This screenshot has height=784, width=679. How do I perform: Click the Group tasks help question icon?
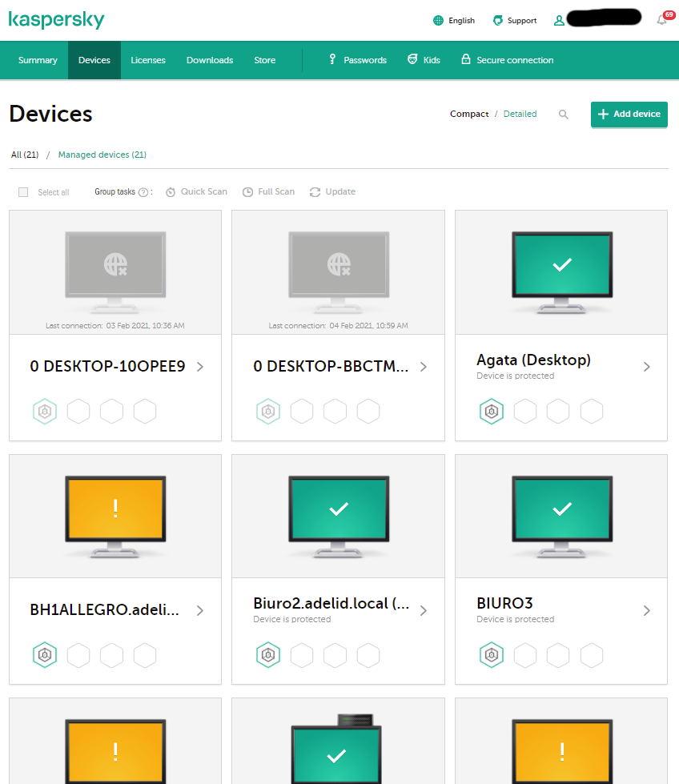pyautogui.click(x=143, y=192)
